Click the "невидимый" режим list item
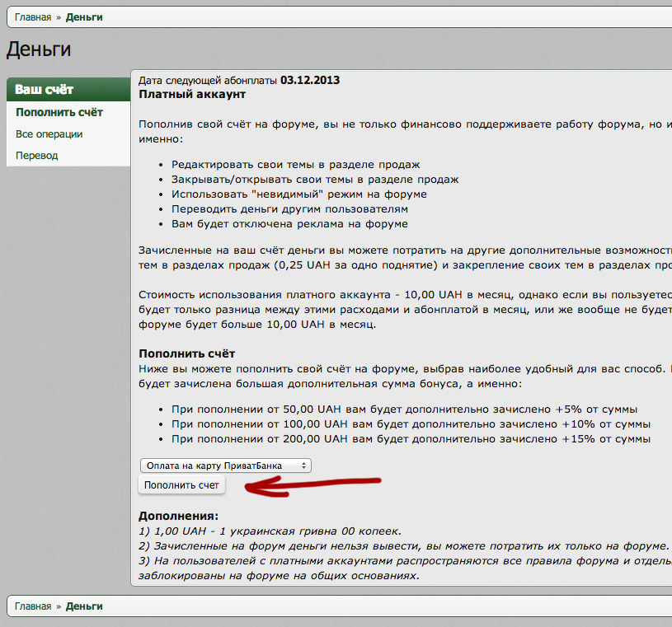 tap(298, 194)
